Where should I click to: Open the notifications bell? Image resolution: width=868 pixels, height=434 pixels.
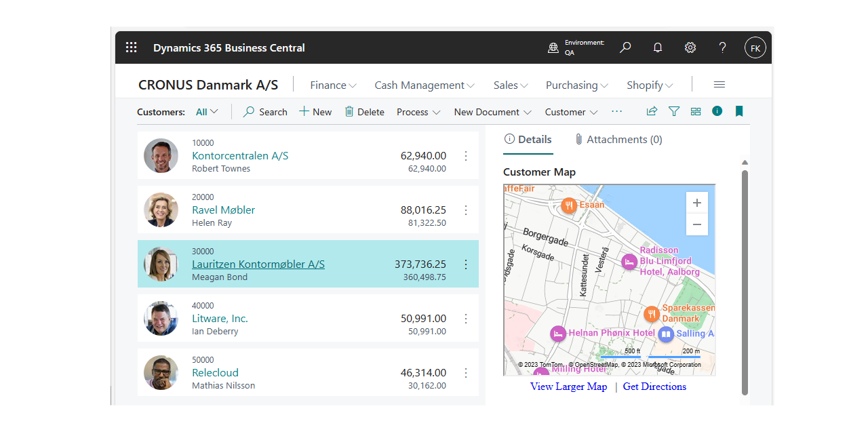click(657, 47)
